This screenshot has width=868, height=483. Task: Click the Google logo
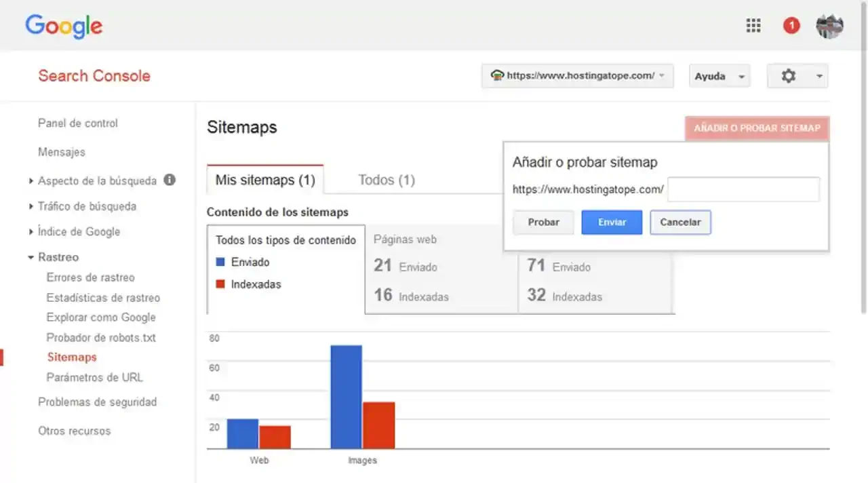click(64, 26)
